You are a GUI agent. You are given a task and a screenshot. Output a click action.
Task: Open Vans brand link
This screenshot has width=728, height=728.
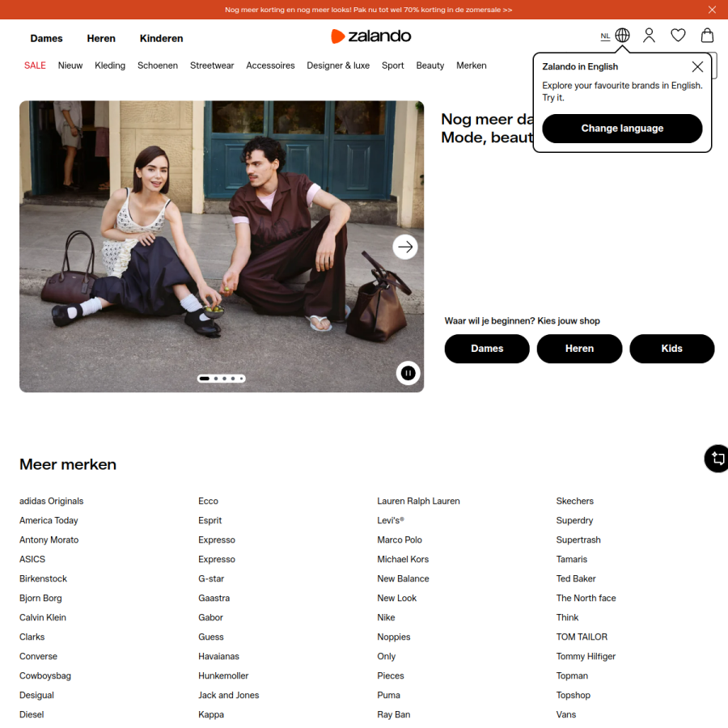[566, 715]
